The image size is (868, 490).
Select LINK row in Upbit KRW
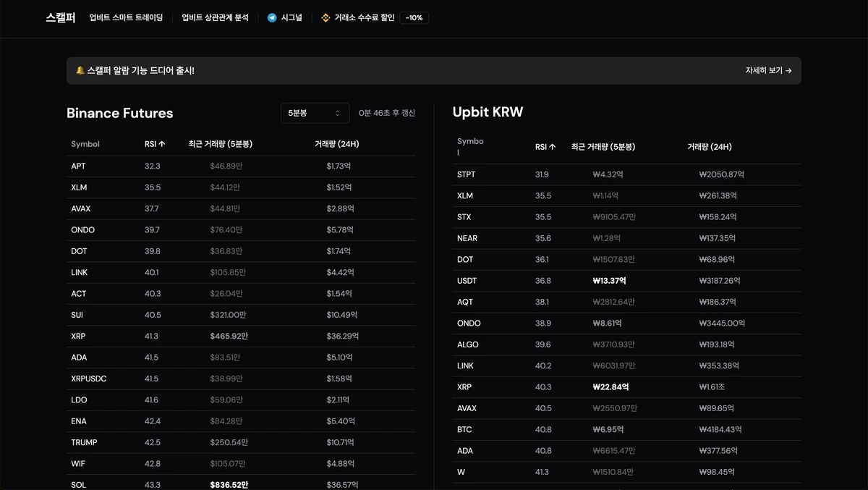click(x=627, y=366)
